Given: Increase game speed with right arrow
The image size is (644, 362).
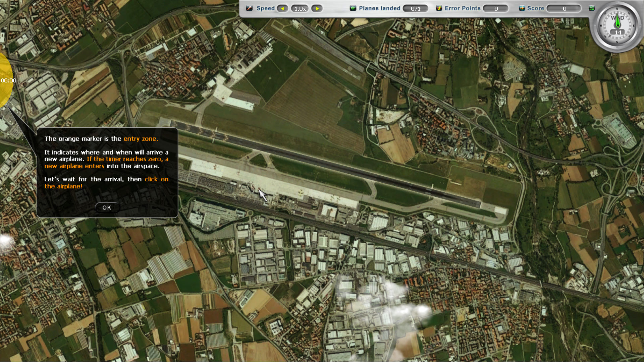Looking at the screenshot, I should 317,8.
